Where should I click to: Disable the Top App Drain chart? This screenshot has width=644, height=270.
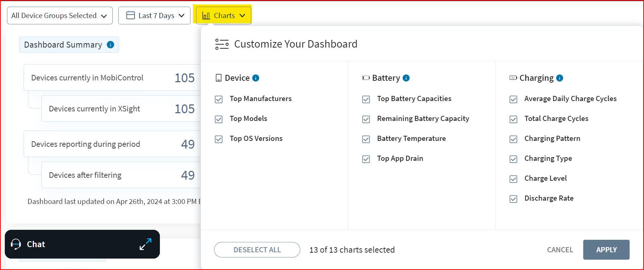tap(366, 159)
